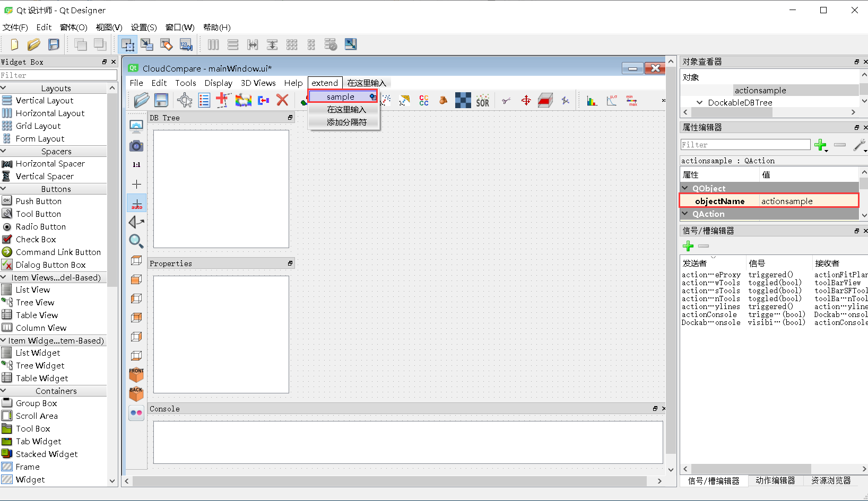Click the histogram bar chart icon
Screen dimensions: 868x501
point(592,100)
